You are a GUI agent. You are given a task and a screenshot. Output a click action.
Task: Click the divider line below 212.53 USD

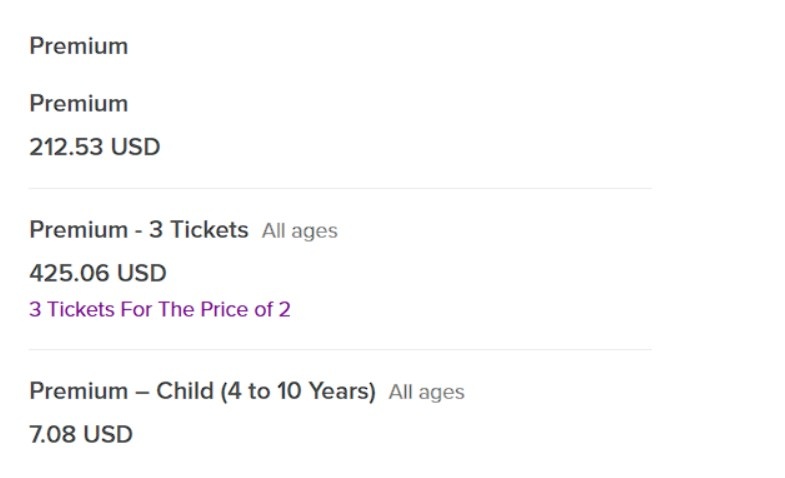coord(340,189)
